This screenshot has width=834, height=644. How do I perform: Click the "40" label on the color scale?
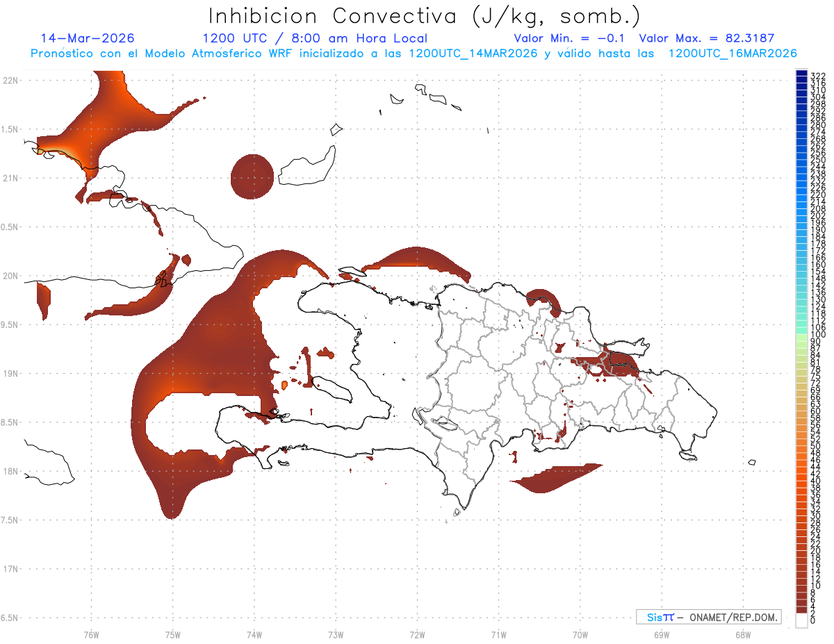(x=815, y=481)
